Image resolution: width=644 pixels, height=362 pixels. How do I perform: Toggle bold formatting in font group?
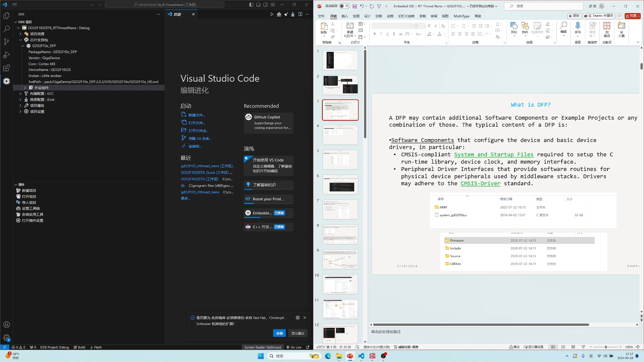click(x=374, y=34)
